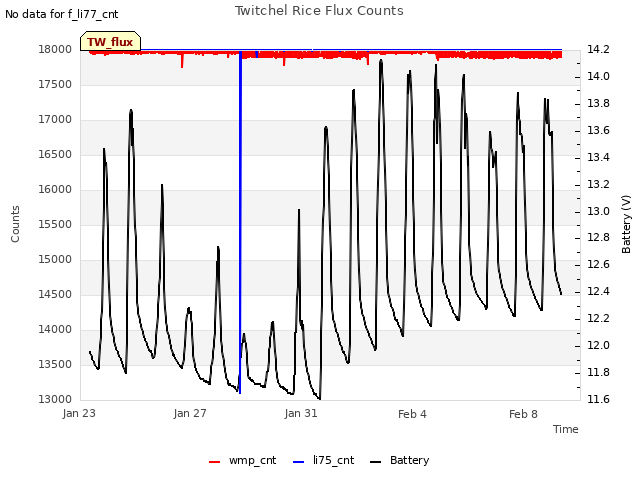This screenshot has width=640, height=480.
Task: Click the 17500 counts tick label
Action: (55, 85)
